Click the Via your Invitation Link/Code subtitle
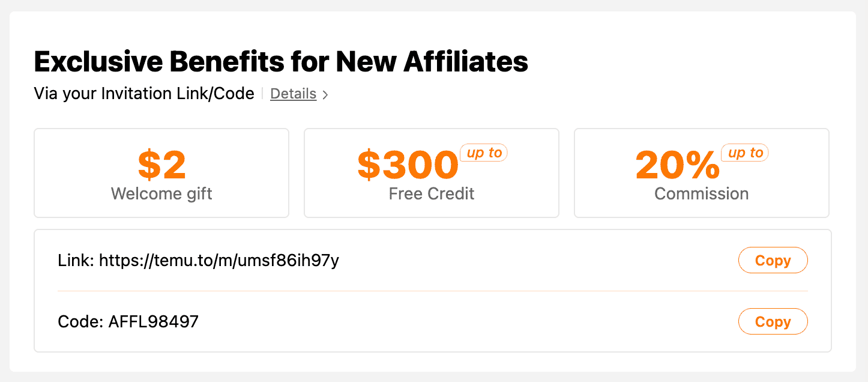The image size is (868, 382). point(144,94)
